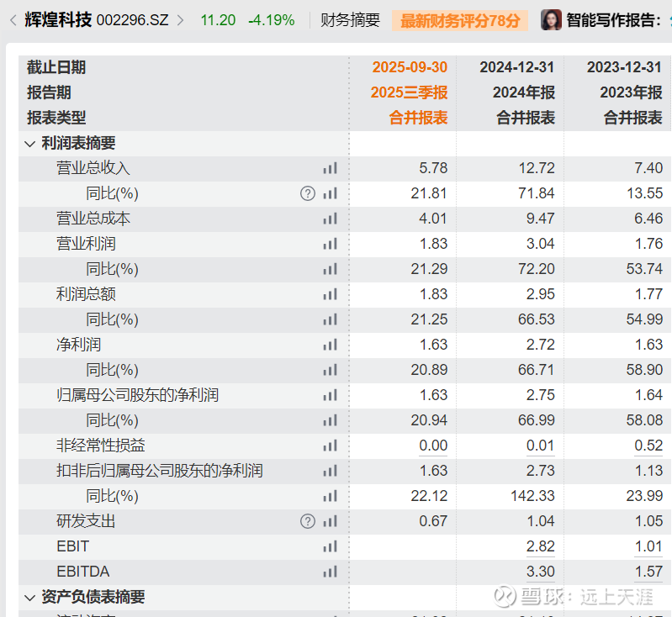Click underlined 非经常性损益 value 0.52
Image resolution: width=672 pixels, height=617 pixels.
coord(648,446)
